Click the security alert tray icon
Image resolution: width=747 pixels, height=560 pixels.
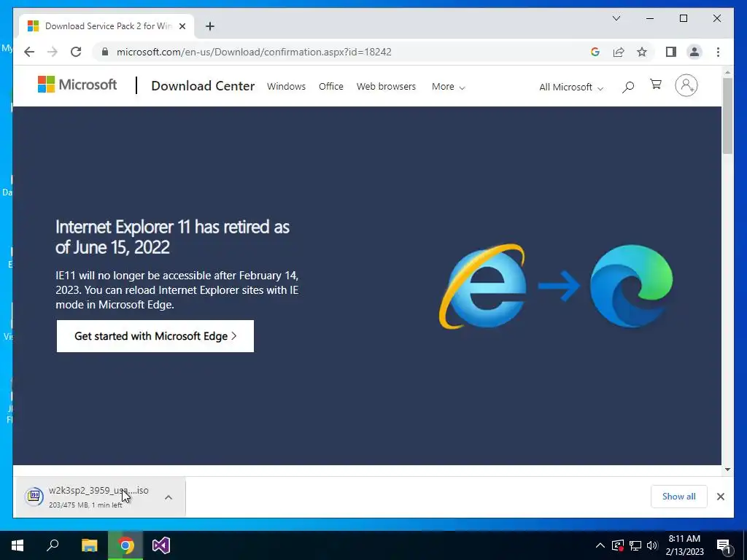pyautogui.click(x=617, y=545)
